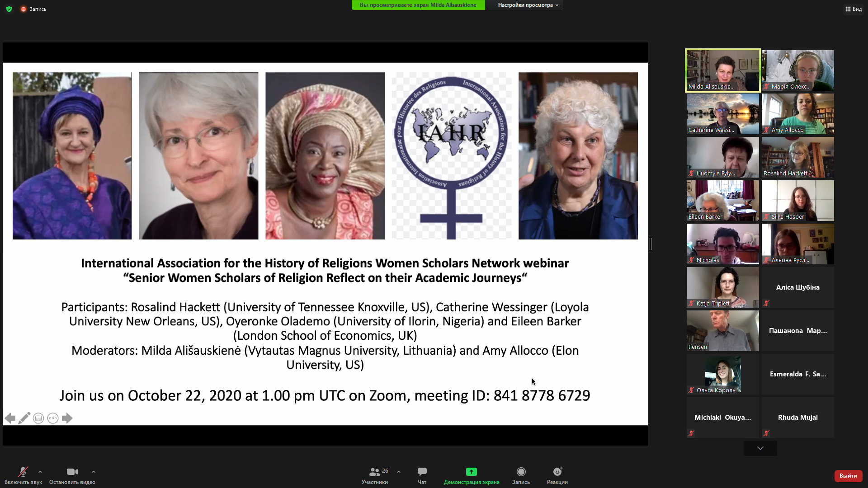Select the slide pen annotation tool
Screen dimensions: 868x488
24,418
